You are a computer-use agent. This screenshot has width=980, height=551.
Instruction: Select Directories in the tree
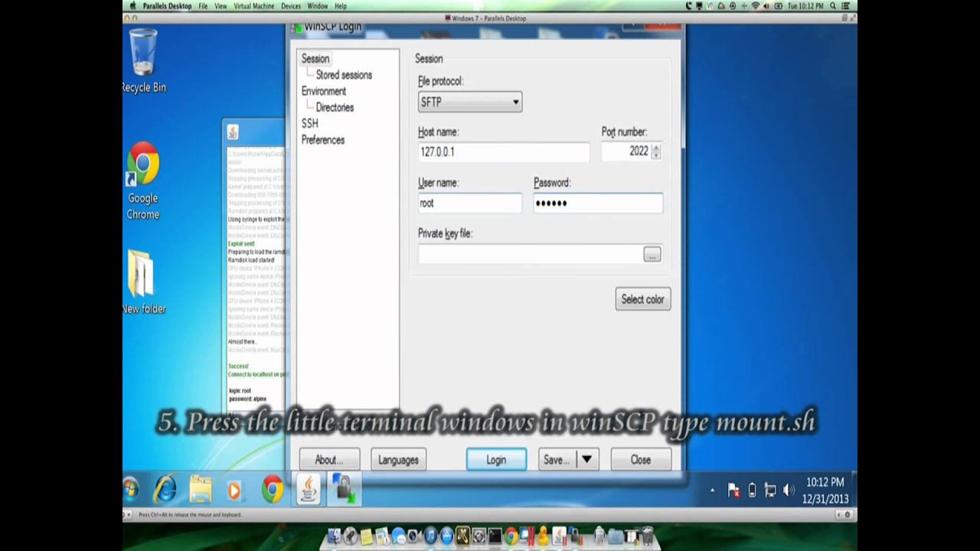coord(335,108)
